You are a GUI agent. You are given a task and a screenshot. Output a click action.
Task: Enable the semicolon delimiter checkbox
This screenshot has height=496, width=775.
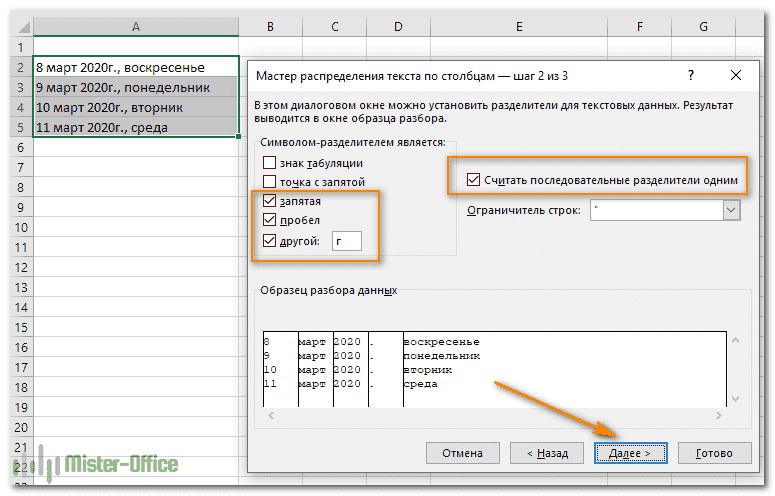point(268,182)
